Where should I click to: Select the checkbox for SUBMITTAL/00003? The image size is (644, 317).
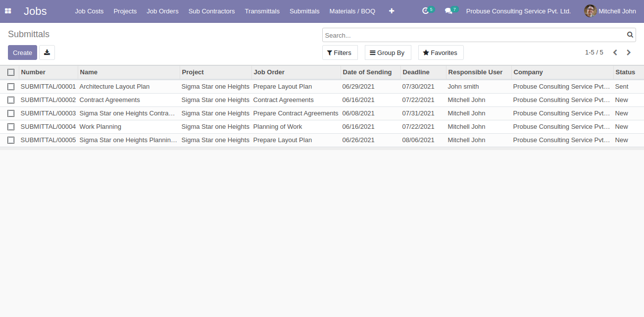[11, 113]
